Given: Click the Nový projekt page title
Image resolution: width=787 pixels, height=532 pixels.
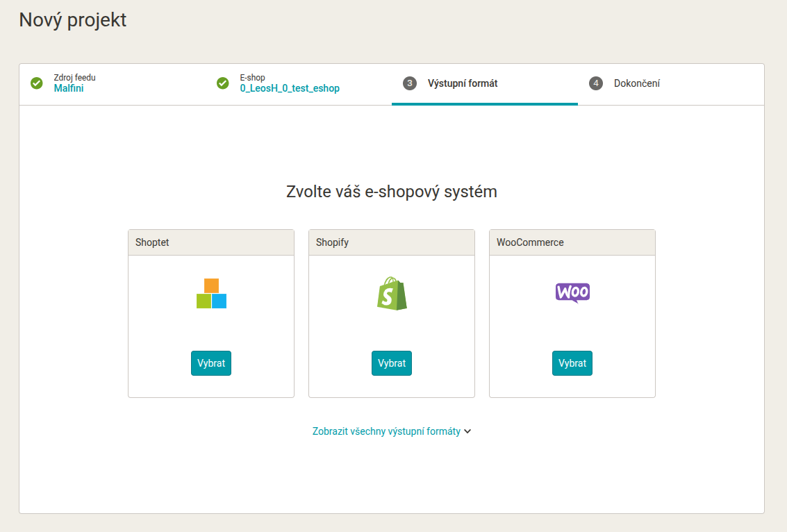Looking at the screenshot, I should pyautogui.click(x=73, y=21).
